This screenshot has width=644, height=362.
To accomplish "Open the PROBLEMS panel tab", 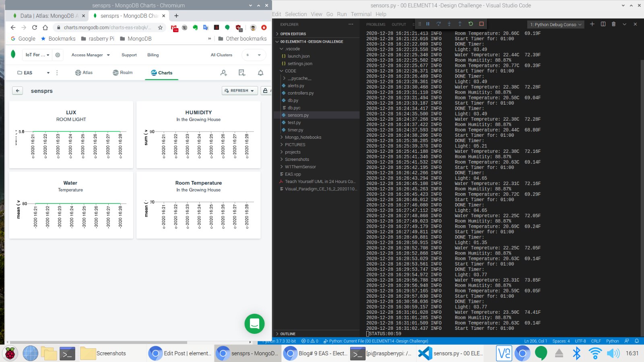I will click(376, 25).
